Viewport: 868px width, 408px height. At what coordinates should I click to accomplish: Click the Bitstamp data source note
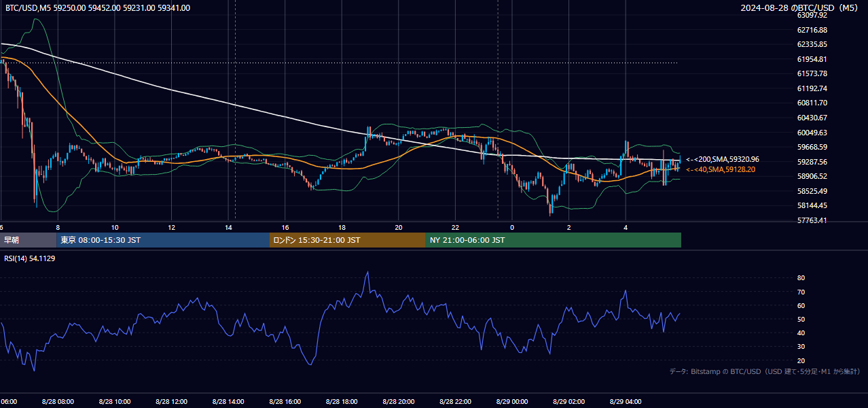pos(765,371)
